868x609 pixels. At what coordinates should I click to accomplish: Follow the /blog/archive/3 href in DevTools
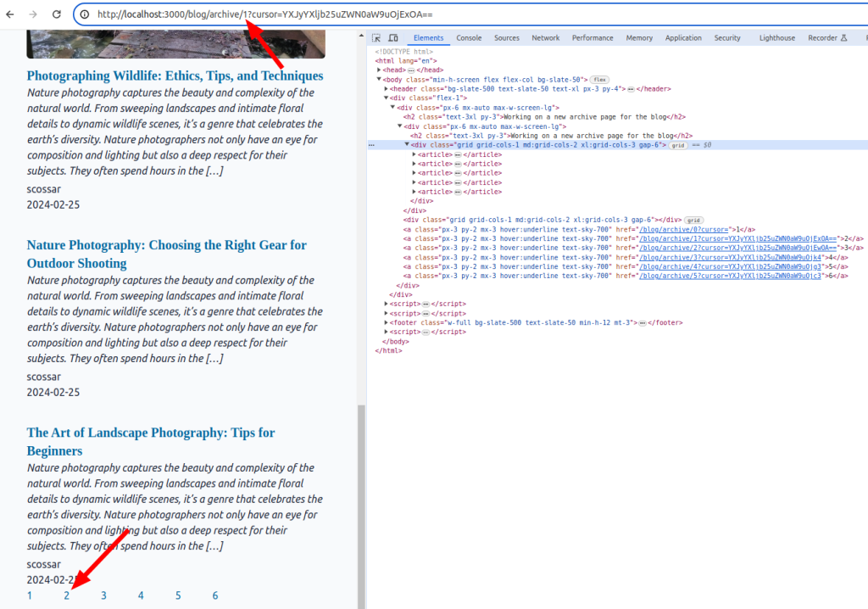point(730,258)
